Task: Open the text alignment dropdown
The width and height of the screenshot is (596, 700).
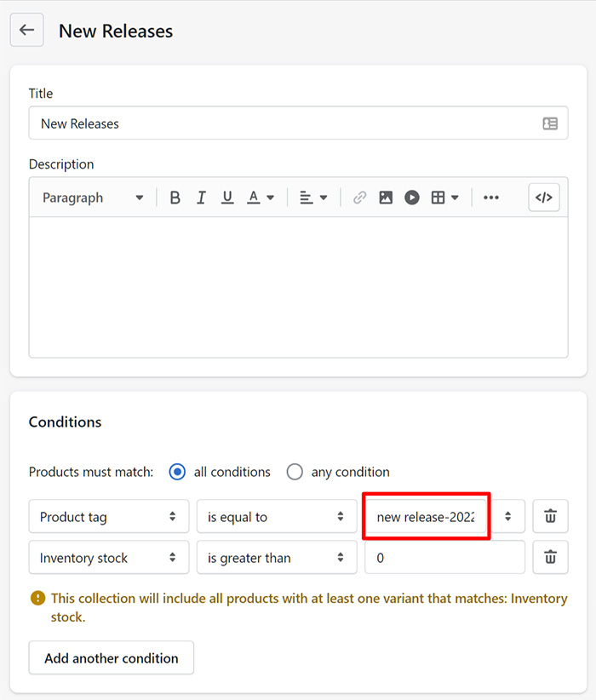Action: pyautogui.click(x=313, y=198)
